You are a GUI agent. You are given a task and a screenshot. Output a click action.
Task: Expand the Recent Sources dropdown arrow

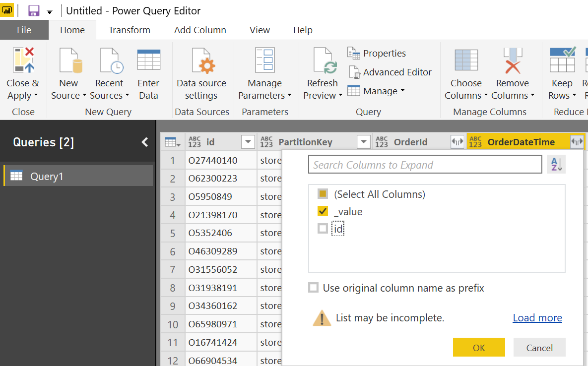[127, 96]
